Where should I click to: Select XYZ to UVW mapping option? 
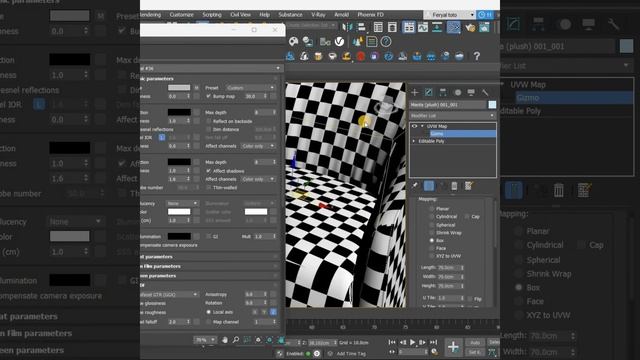pos(431,256)
